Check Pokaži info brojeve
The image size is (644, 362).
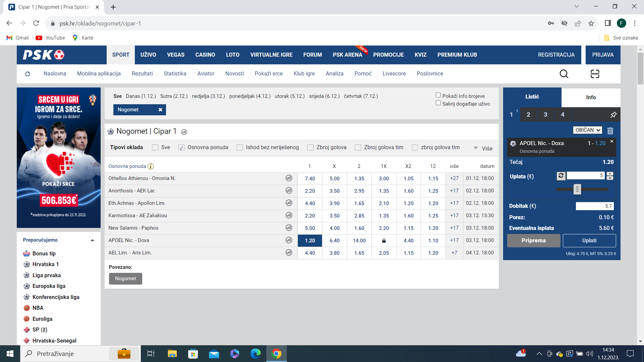click(x=438, y=95)
